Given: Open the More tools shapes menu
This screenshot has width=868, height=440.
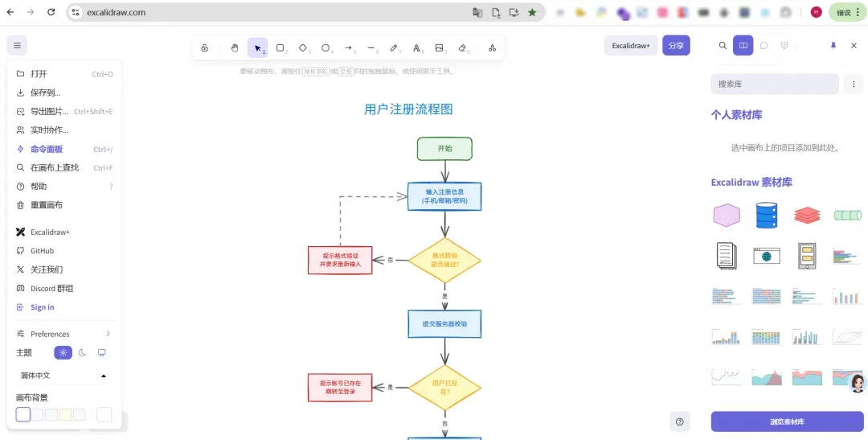Looking at the screenshot, I should pos(492,48).
